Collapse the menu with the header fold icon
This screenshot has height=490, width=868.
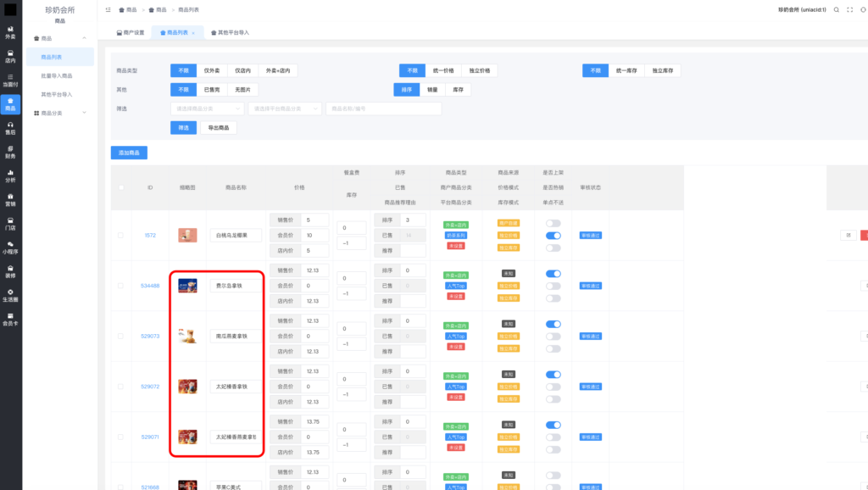click(x=108, y=9)
